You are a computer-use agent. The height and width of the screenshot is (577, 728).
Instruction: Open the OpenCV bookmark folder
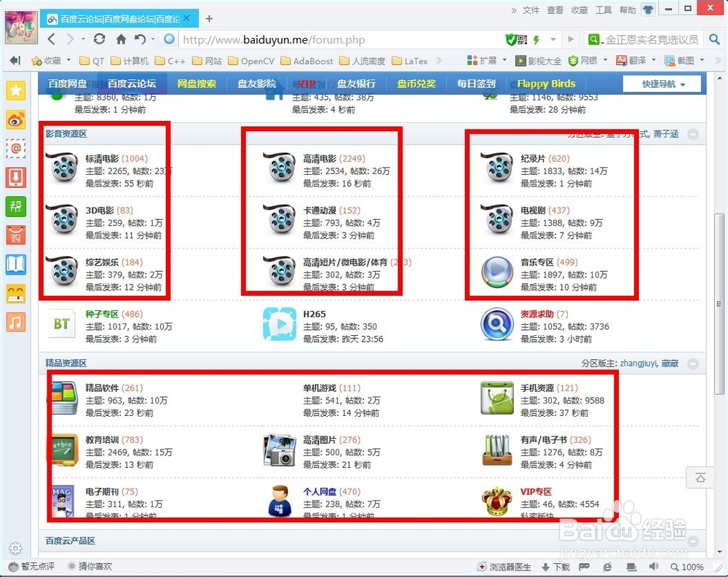(252, 61)
